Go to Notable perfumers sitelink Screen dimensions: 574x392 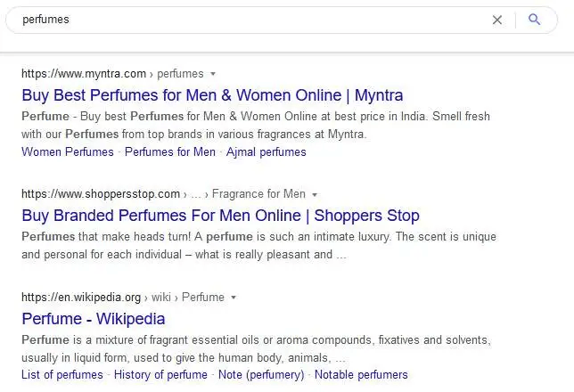click(x=361, y=375)
